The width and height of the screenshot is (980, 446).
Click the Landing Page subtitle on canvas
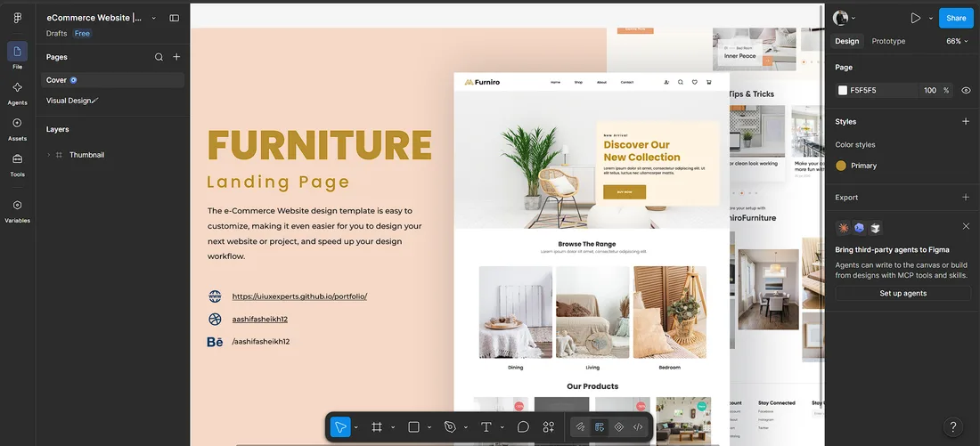[278, 182]
